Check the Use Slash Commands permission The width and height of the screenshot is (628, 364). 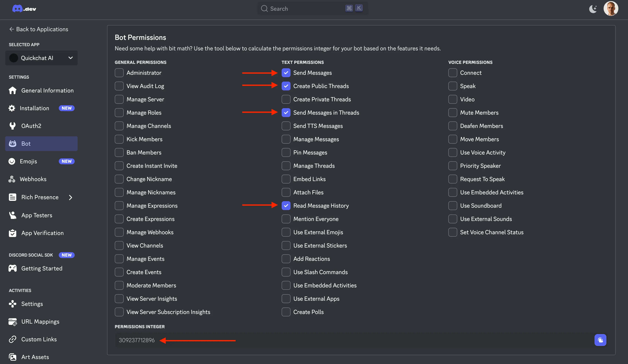[286, 272]
